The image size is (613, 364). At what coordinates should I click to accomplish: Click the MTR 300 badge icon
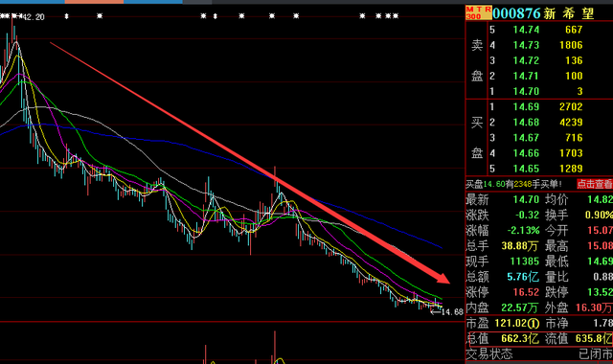pyautogui.click(x=479, y=12)
